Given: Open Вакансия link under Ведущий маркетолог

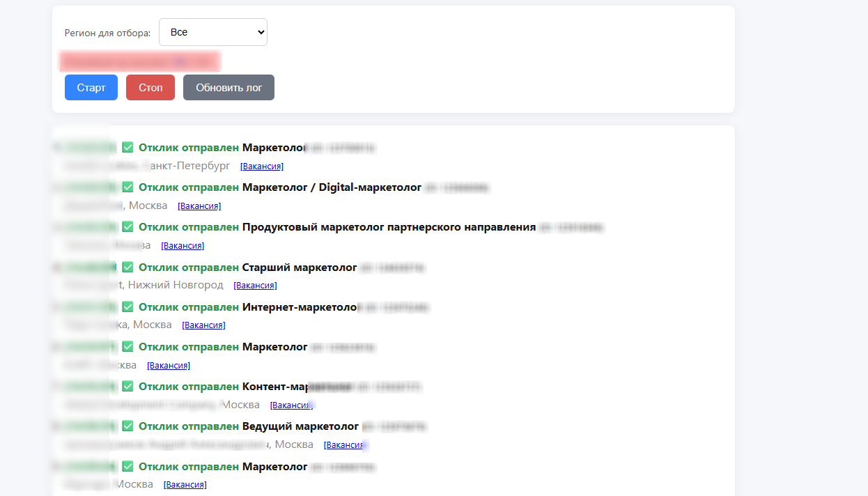Looking at the screenshot, I should point(345,445).
